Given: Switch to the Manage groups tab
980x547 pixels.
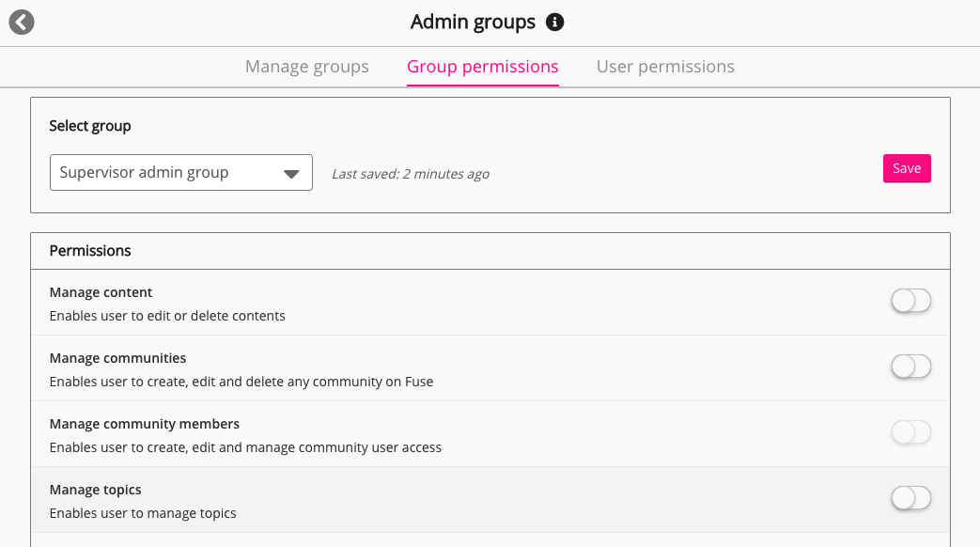Looking at the screenshot, I should (x=306, y=67).
